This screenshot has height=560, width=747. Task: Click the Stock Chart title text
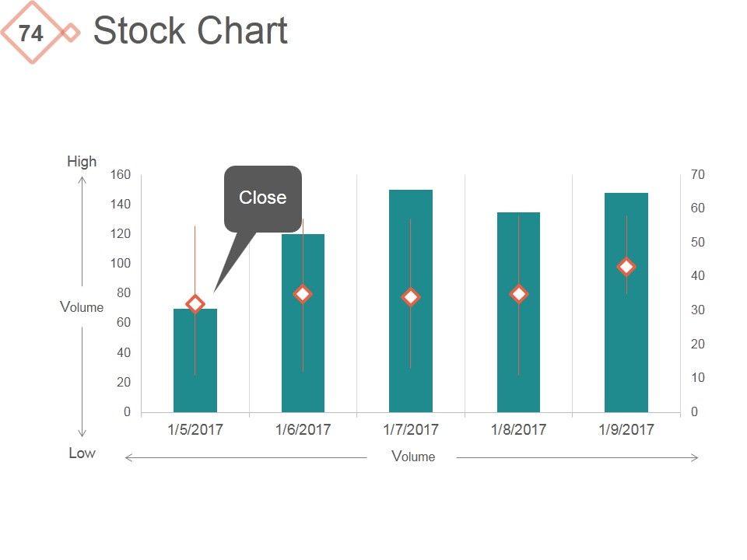pyautogui.click(x=190, y=32)
